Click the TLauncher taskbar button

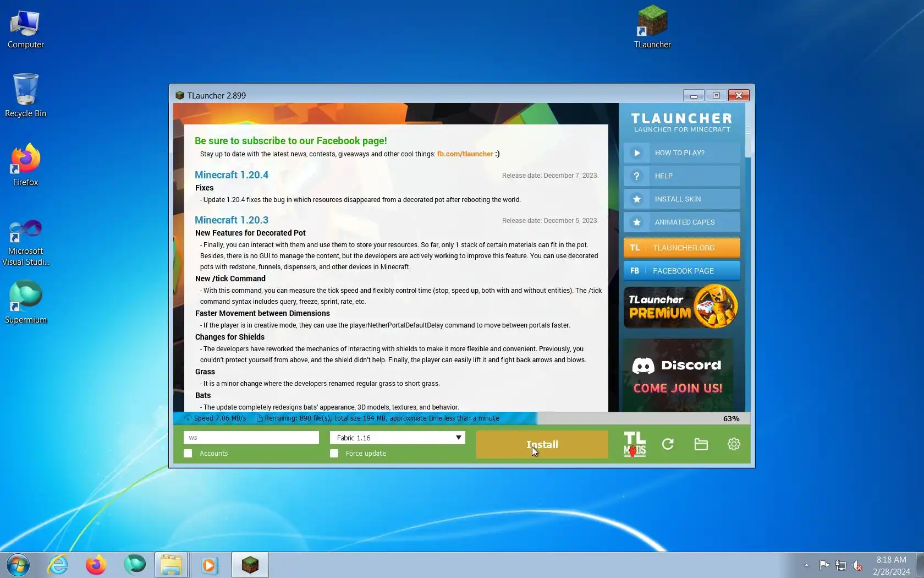[250, 565]
